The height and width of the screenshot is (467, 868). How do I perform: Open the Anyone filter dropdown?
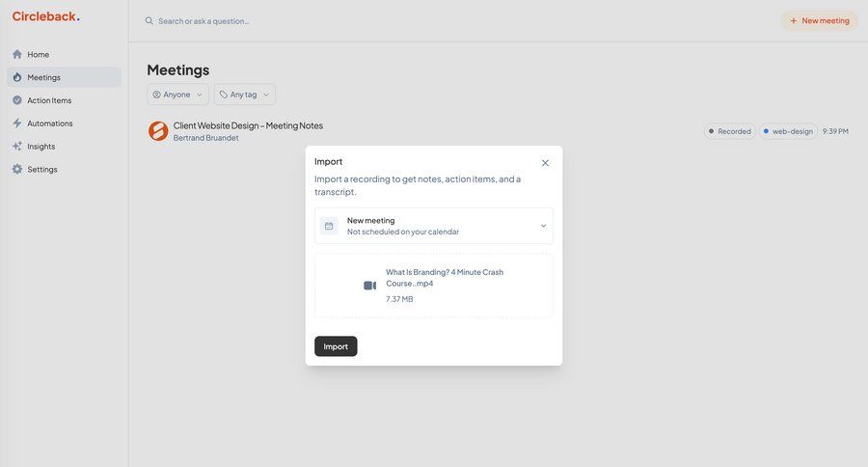click(177, 95)
